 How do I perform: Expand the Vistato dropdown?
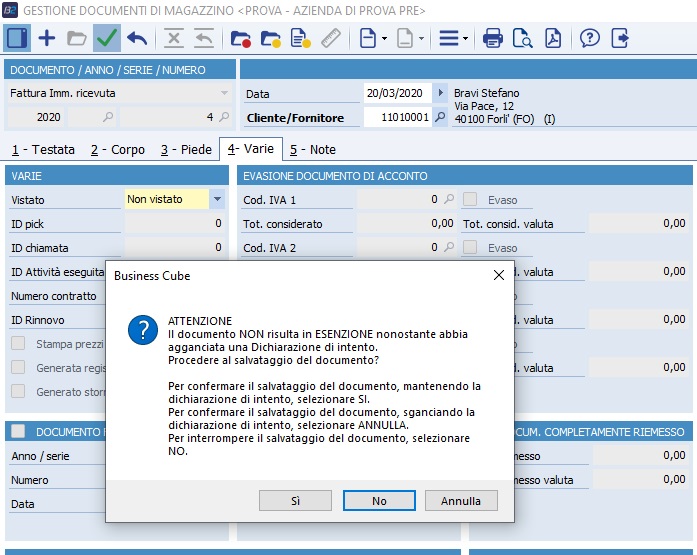tap(218, 200)
